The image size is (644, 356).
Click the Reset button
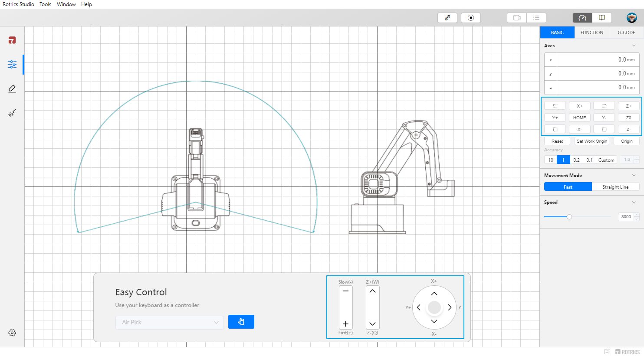(557, 141)
